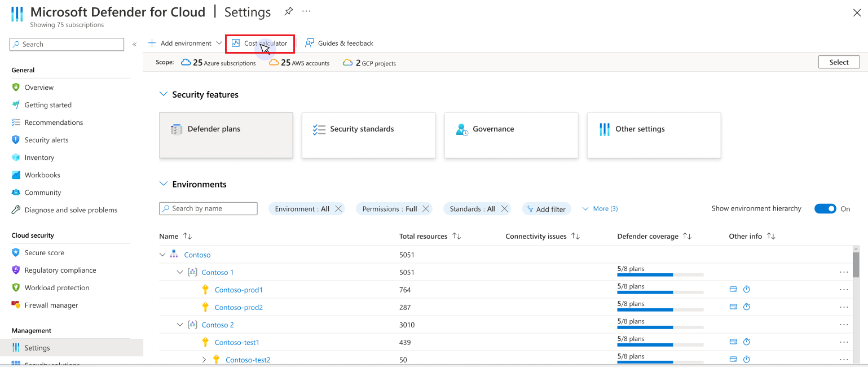Click the clock icon in Contoso-prod1 row
868x367 pixels.
746,290
